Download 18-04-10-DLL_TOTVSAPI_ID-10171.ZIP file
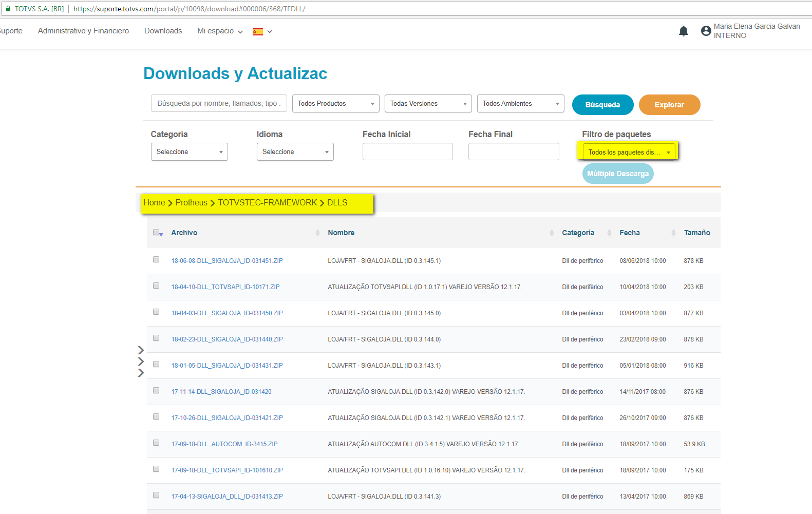812x514 pixels. coord(225,287)
